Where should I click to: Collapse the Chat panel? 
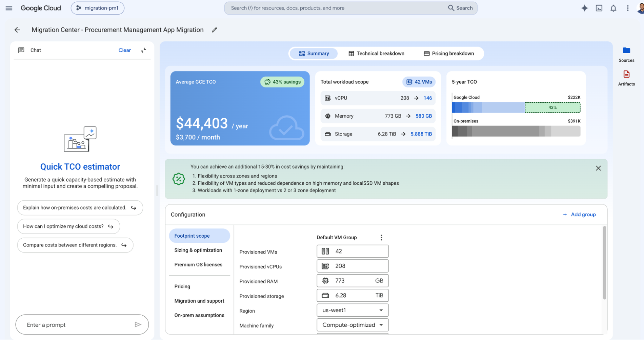[x=143, y=50]
